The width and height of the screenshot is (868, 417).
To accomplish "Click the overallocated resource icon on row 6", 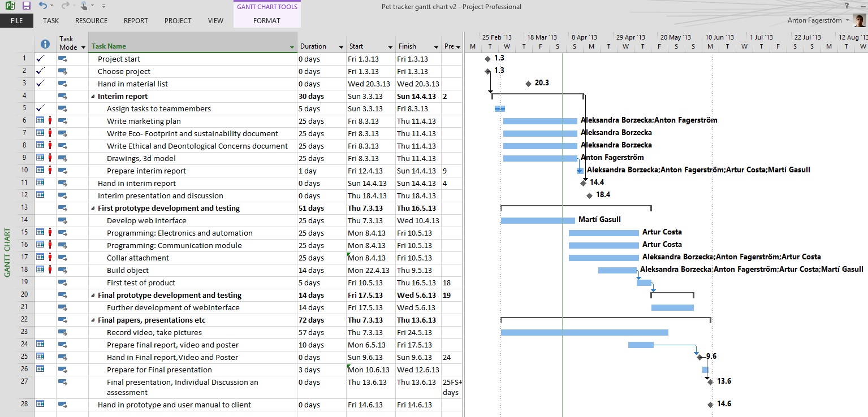I will coord(50,120).
